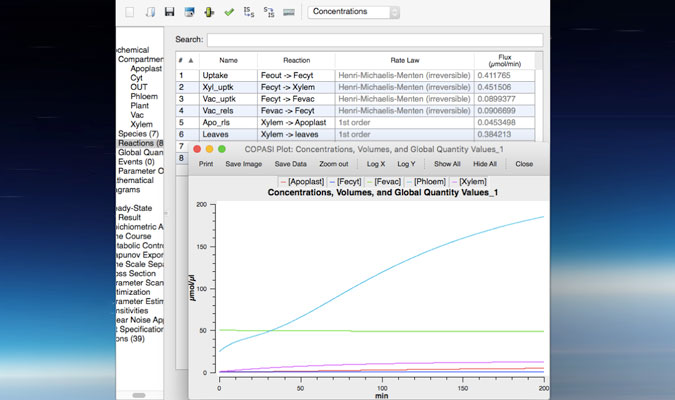Viewport: 675px width, 400px height.
Task: Click the Hide All button
Action: click(485, 163)
